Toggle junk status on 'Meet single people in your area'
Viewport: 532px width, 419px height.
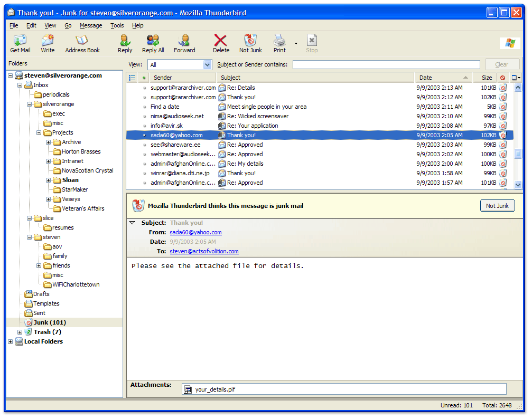(x=503, y=107)
